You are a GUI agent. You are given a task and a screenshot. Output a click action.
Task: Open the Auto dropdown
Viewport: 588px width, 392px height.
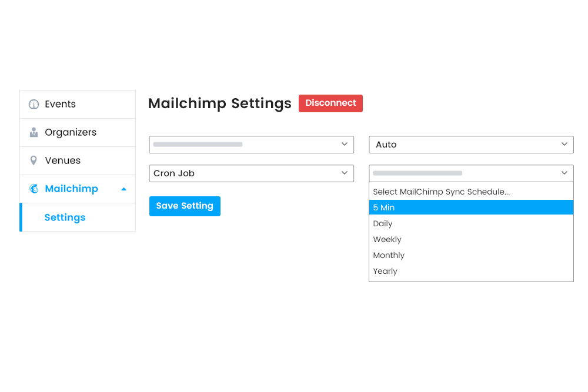(x=471, y=145)
